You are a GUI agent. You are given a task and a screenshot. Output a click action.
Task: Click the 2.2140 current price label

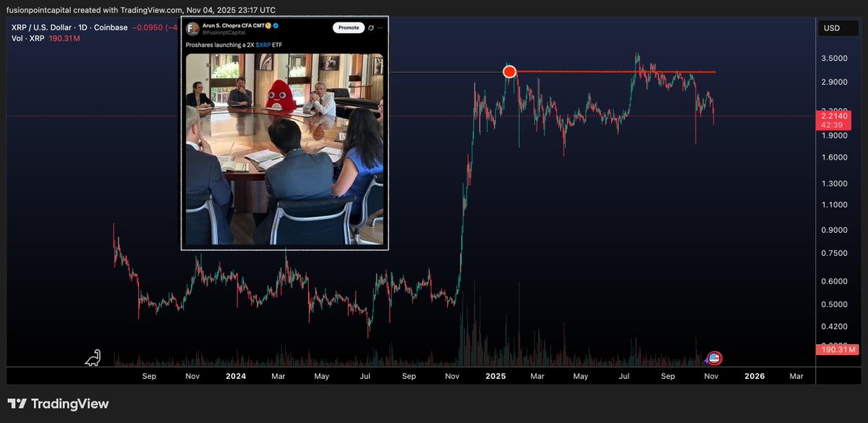click(x=835, y=116)
